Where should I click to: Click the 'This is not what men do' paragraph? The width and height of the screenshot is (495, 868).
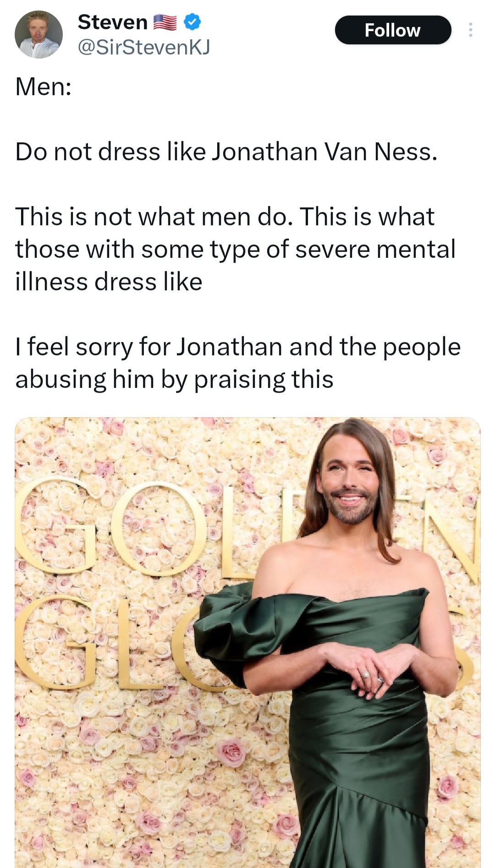tap(236, 249)
